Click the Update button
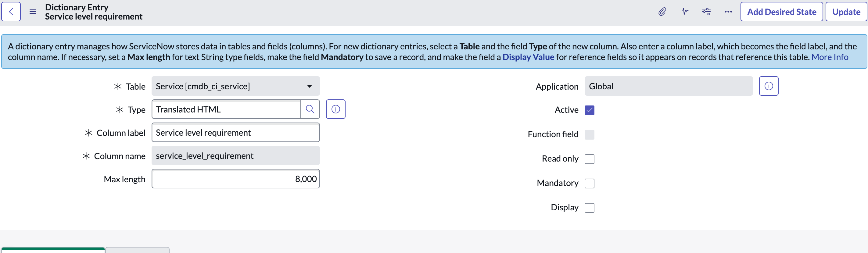The height and width of the screenshot is (253, 868). (x=846, y=12)
